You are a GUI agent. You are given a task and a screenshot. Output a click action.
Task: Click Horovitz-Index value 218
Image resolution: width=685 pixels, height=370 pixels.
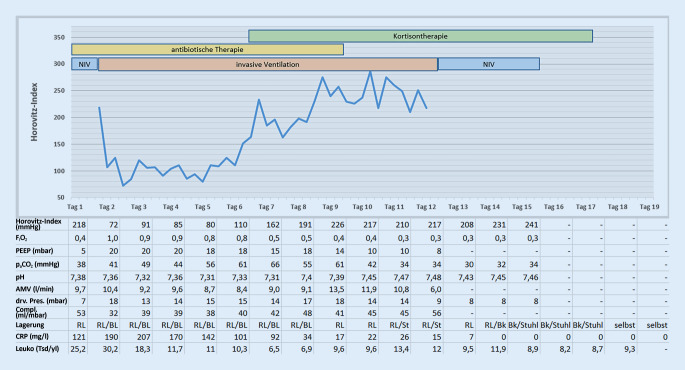click(x=79, y=225)
